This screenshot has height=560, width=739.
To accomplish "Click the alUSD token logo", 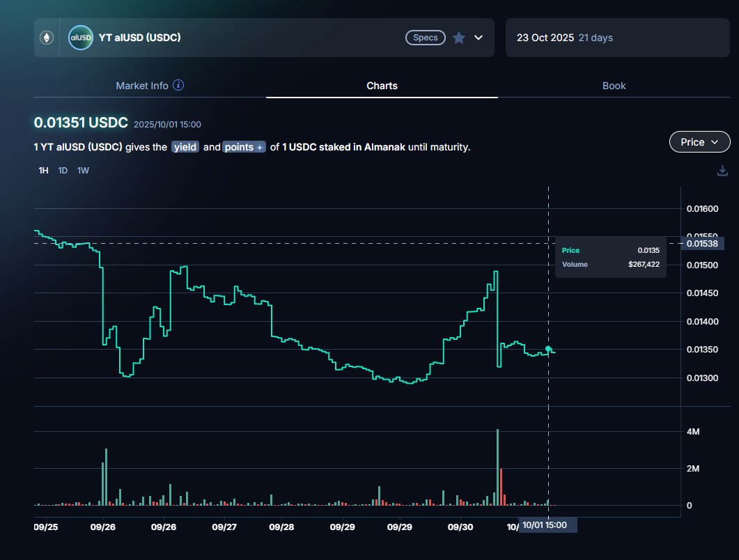I will pos(80,38).
